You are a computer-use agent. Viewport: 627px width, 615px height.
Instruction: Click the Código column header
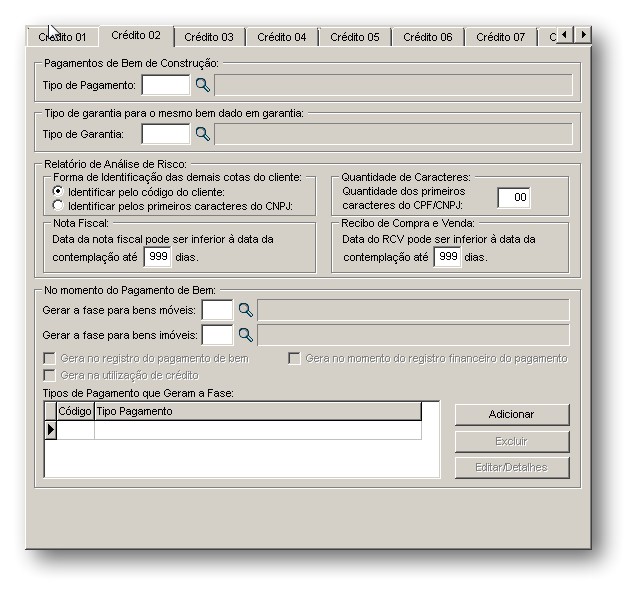coord(75,411)
